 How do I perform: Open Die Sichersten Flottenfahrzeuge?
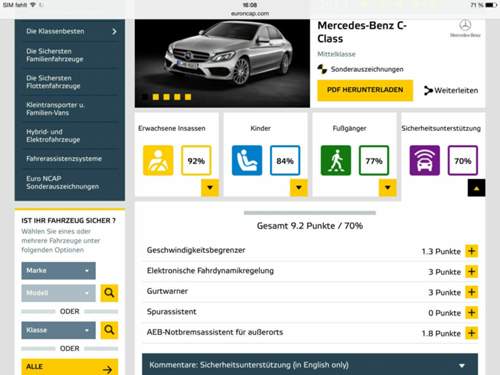70,82
